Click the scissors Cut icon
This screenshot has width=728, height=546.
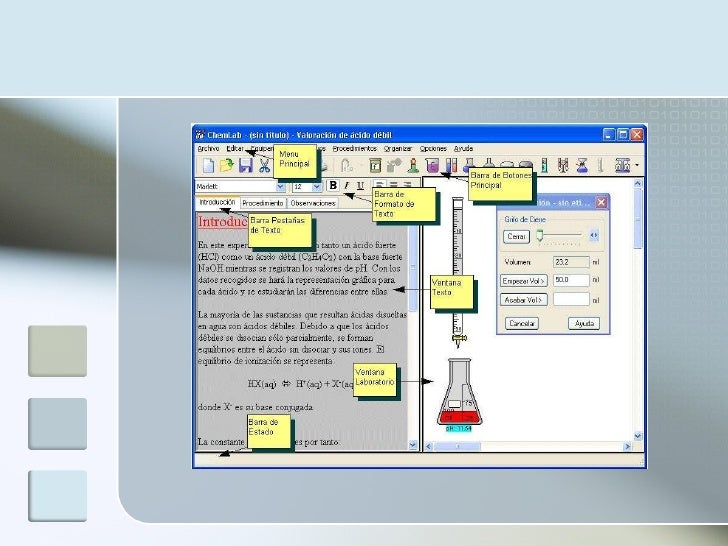pyautogui.click(x=264, y=165)
